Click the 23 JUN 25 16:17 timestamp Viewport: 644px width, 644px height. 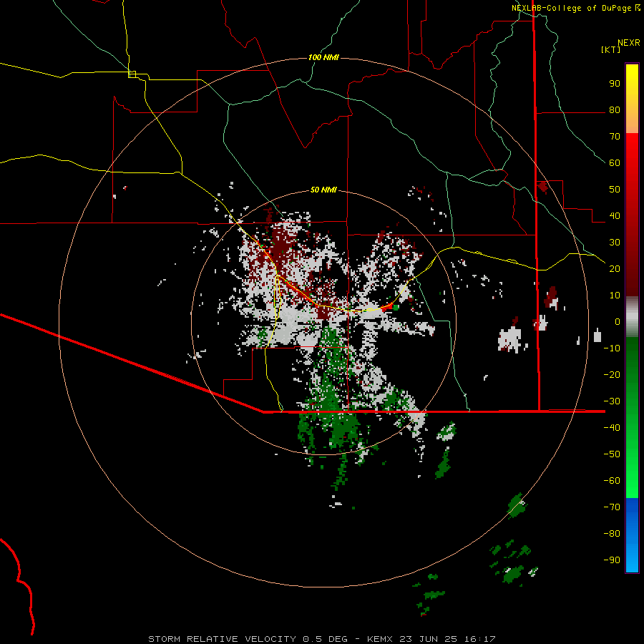click(x=447, y=639)
